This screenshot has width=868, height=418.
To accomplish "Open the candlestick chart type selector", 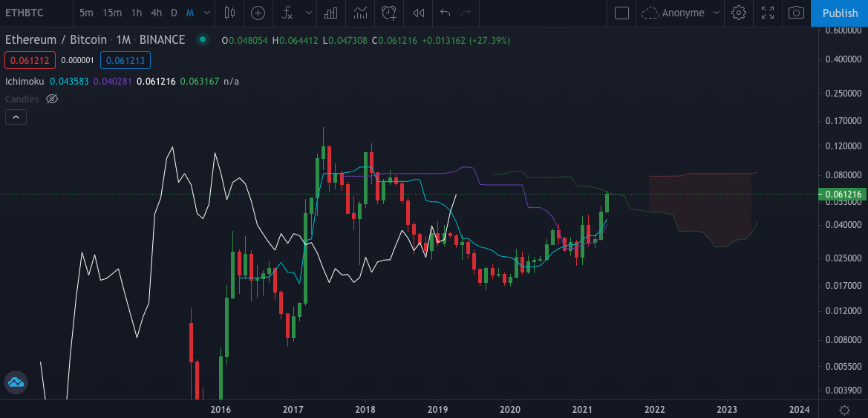I will pos(230,13).
